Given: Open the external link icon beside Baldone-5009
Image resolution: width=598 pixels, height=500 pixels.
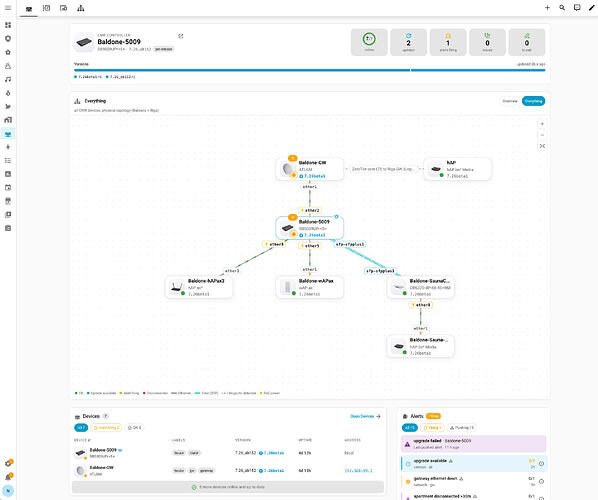Looking at the screenshot, I should pos(181,36).
